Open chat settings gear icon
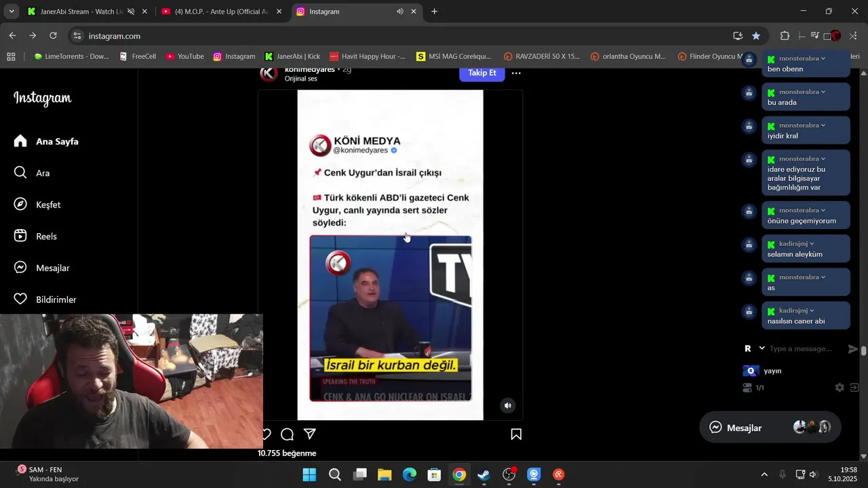 coord(840,388)
